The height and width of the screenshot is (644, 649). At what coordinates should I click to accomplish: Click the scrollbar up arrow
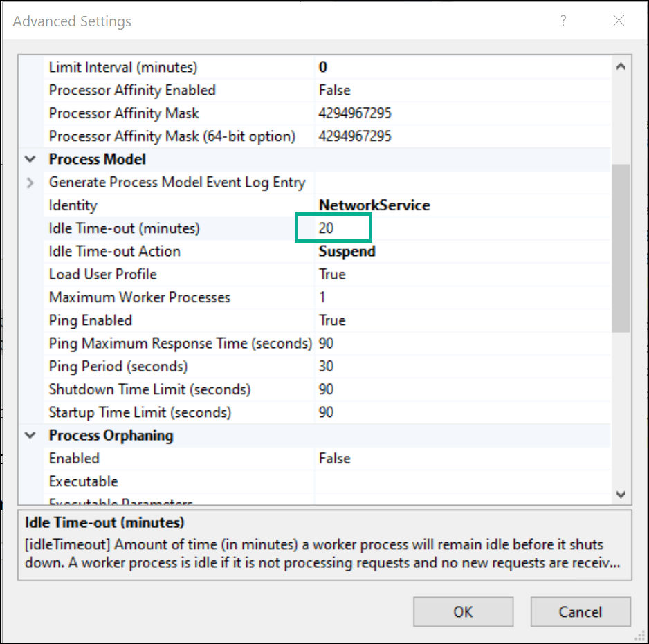pyautogui.click(x=621, y=66)
